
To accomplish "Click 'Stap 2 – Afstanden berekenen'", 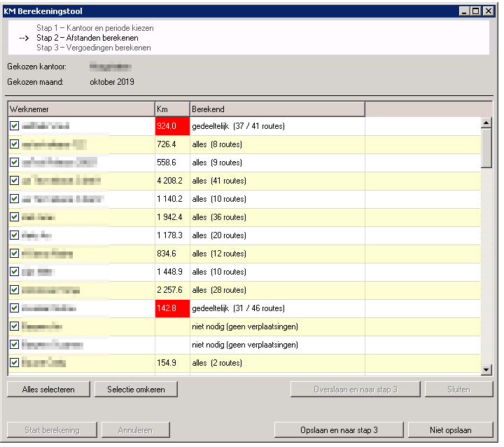I will tap(87, 38).
